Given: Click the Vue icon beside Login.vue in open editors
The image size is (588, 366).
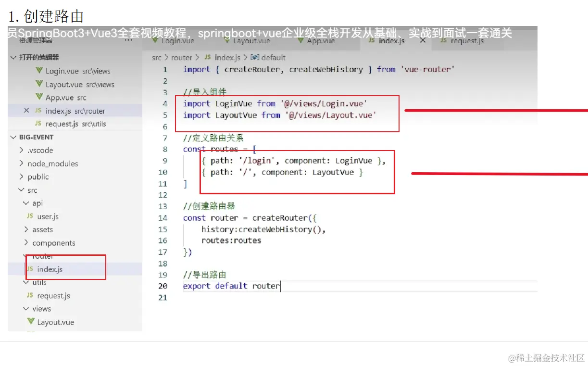Looking at the screenshot, I should click(39, 71).
